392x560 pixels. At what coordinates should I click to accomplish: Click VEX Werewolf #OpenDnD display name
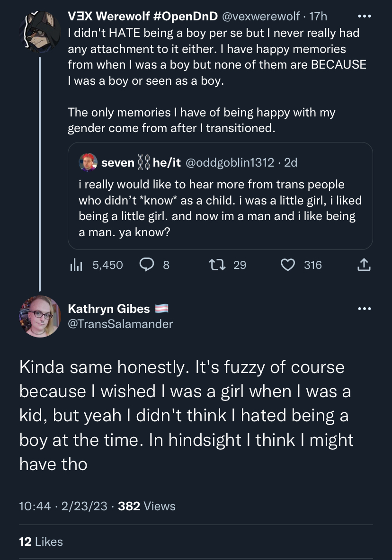pyautogui.click(x=143, y=16)
